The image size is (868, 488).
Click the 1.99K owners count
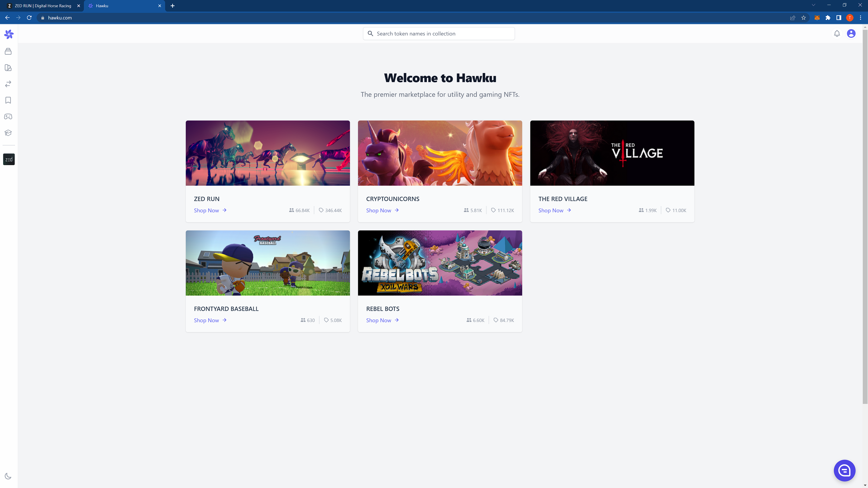click(648, 210)
